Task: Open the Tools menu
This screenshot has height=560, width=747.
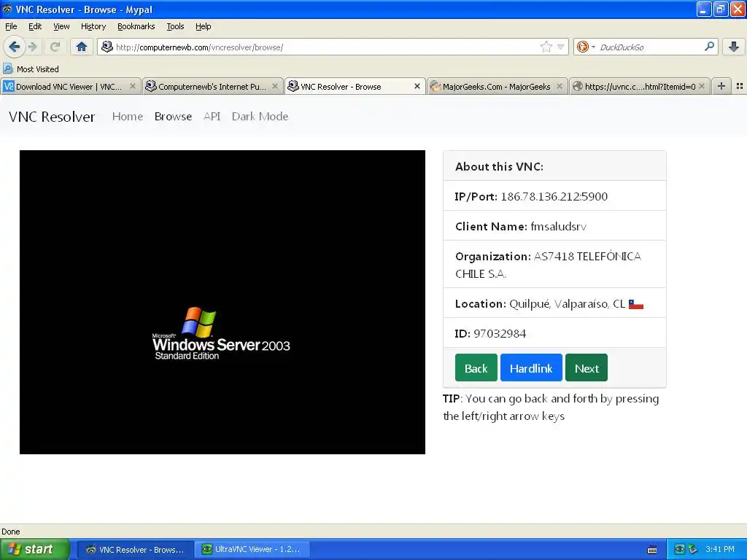Action: pos(175,26)
